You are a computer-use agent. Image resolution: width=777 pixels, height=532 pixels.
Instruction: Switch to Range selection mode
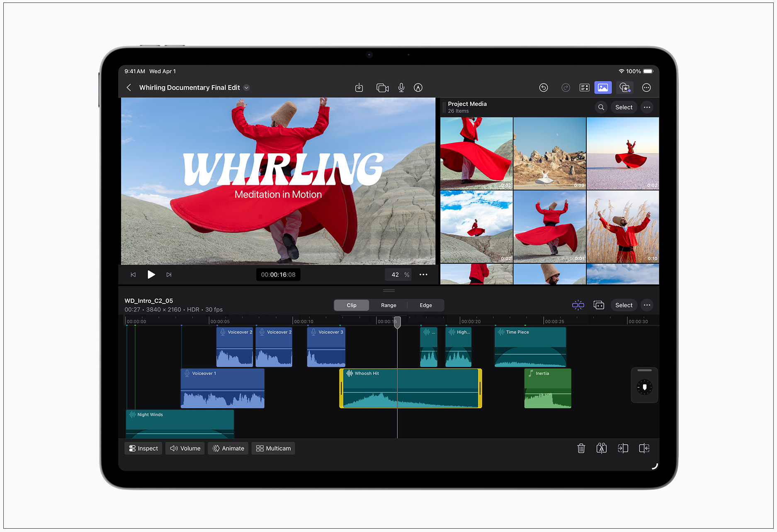click(388, 305)
